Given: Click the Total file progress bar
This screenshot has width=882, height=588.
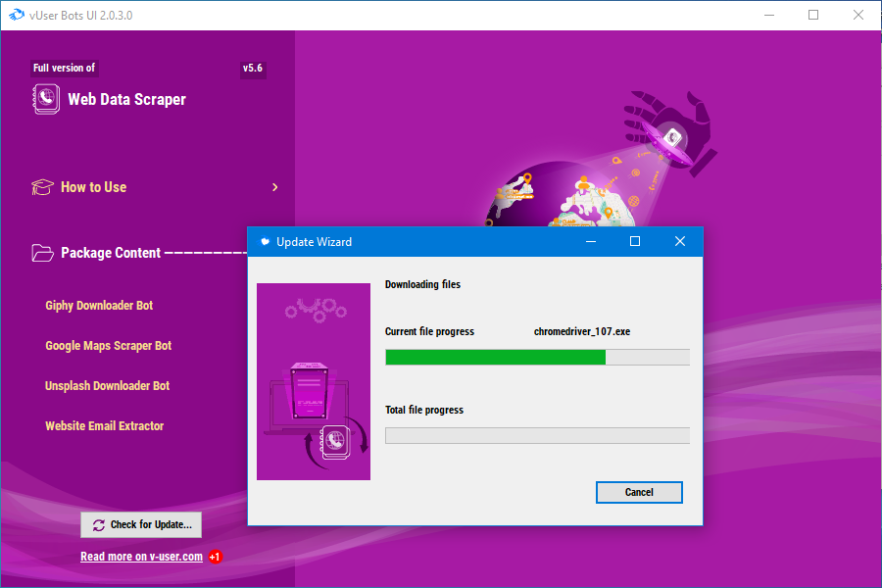Looking at the screenshot, I should tap(537, 435).
